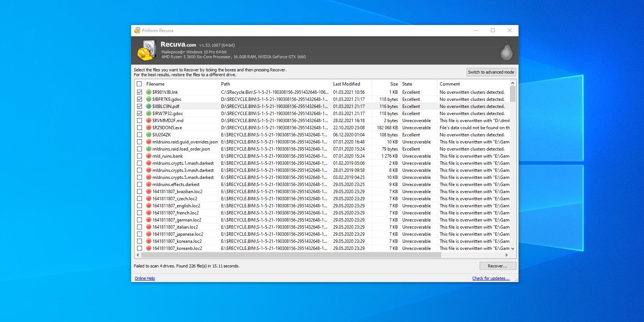Uncheck the $IRW7P32.gdoc file checkbox
The width and height of the screenshot is (644, 322).
pos(139,113)
